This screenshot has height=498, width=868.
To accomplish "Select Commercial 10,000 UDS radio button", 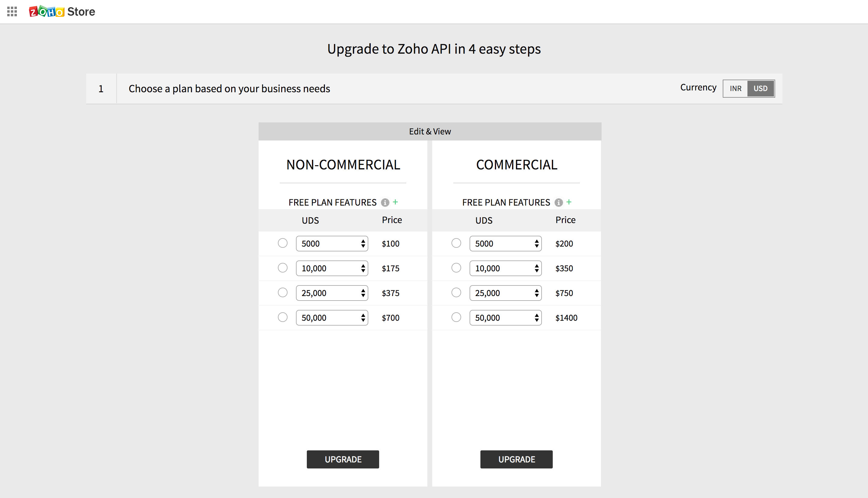I will coord(456,268).
